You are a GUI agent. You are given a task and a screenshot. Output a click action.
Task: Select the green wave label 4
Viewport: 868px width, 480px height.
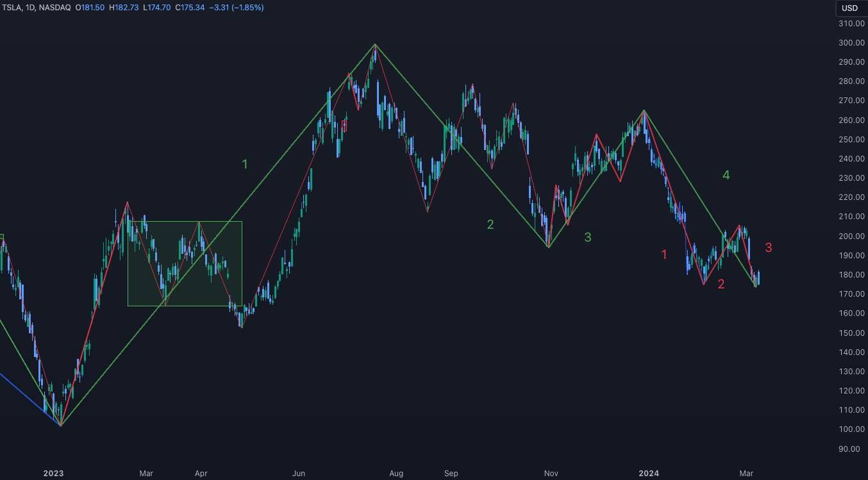pyautogui.click(x=726, y=175)
